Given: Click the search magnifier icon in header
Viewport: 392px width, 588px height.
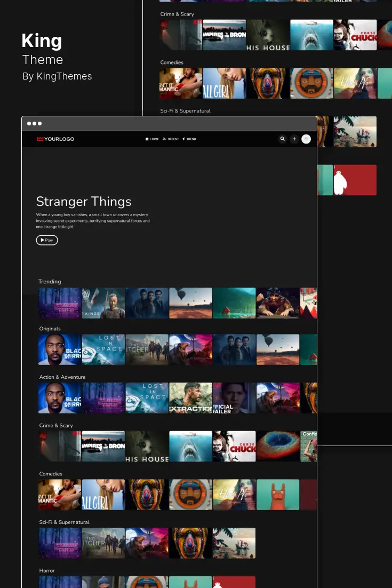Looking at the screenshot, I should point(283,139).
